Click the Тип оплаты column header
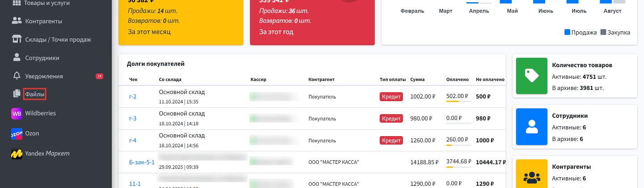Image resolution: width=644 pixels, height=188 pixels. [393, 80]
